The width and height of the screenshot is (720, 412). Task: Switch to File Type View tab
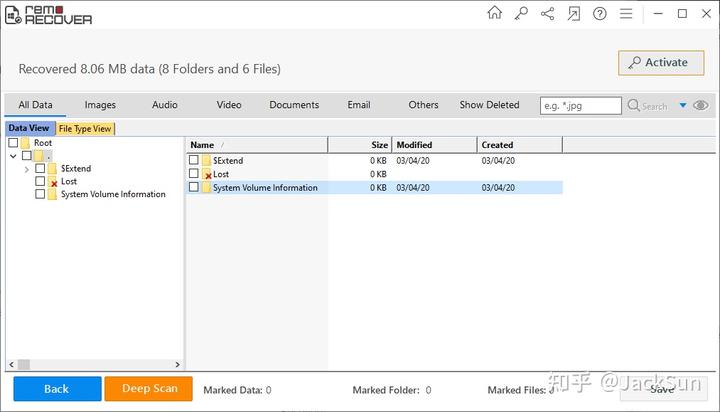point(85,129)
